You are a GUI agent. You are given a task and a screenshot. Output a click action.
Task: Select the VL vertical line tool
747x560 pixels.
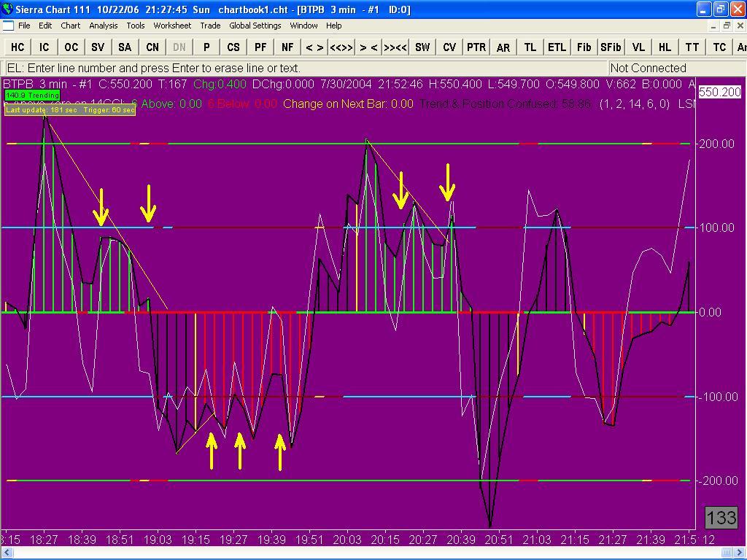(x=638, y=47)
